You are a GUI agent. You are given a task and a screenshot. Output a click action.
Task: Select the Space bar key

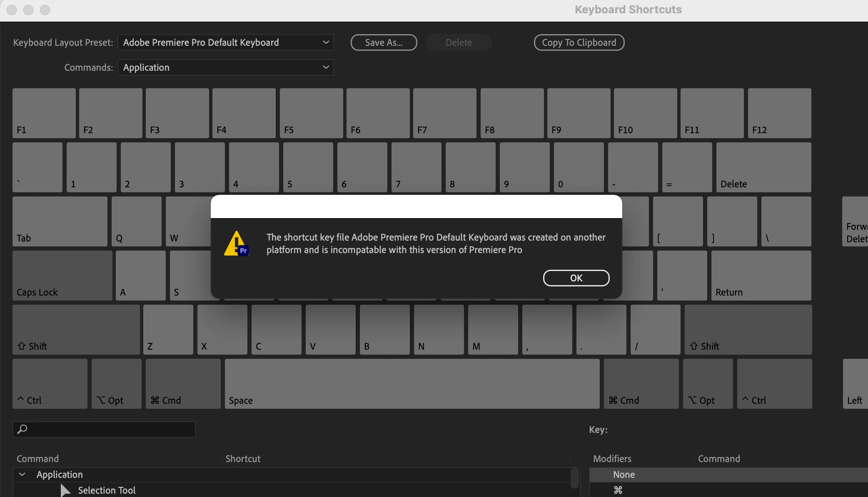[412, 384]
